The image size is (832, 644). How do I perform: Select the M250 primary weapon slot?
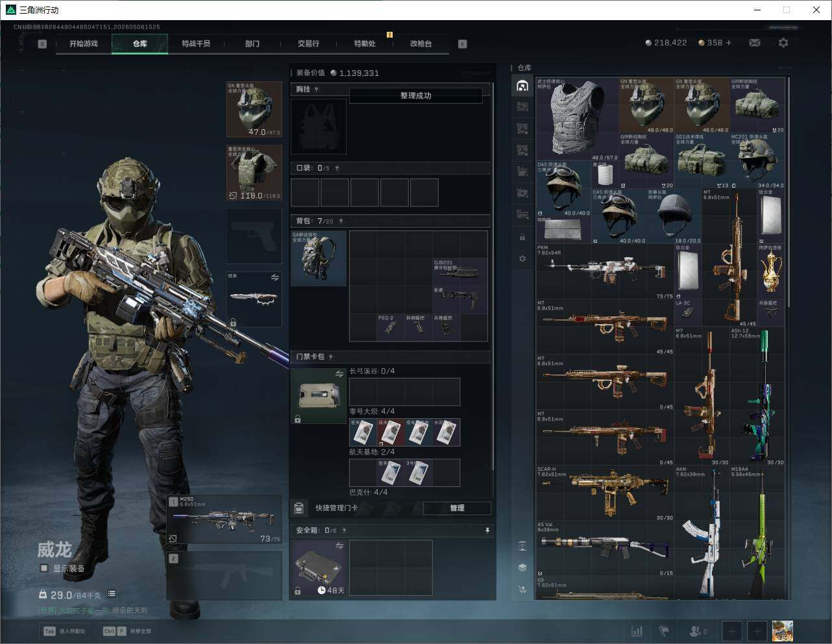point(225,519)
